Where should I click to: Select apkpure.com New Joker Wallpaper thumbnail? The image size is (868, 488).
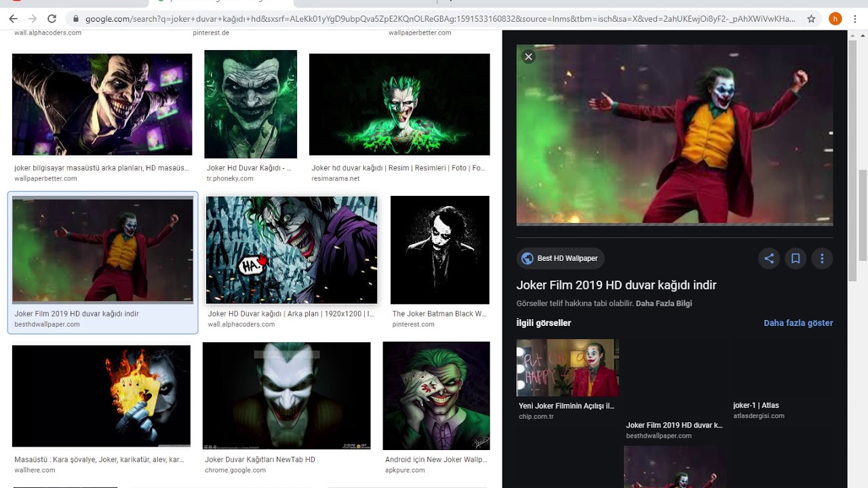point(436,396)
